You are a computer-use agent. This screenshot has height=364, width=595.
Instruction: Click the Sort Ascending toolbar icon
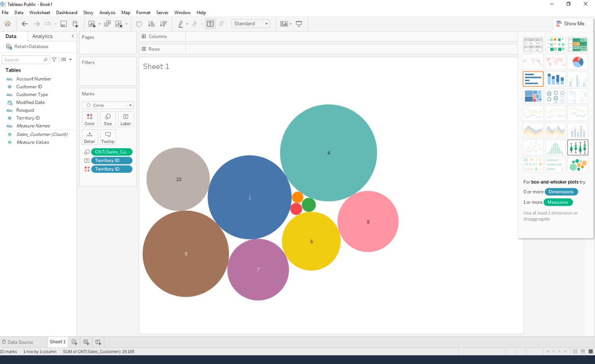[152, 24]
